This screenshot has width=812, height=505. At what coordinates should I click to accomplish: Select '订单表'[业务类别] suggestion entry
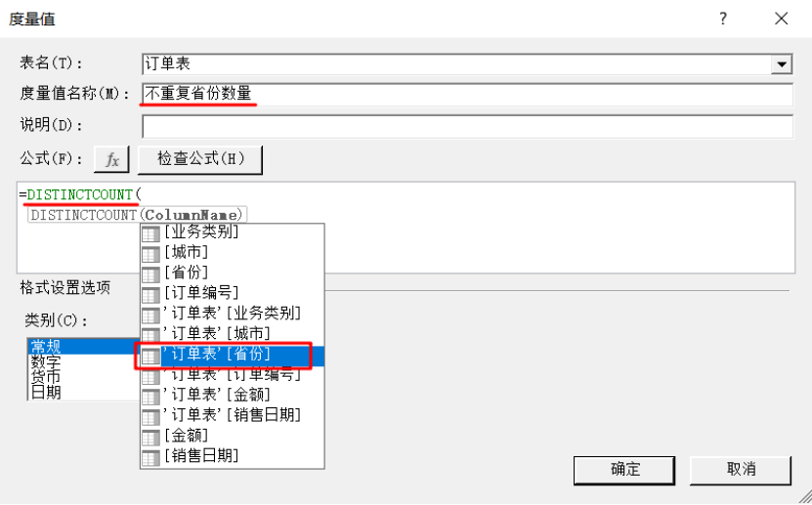pos(232,315)
